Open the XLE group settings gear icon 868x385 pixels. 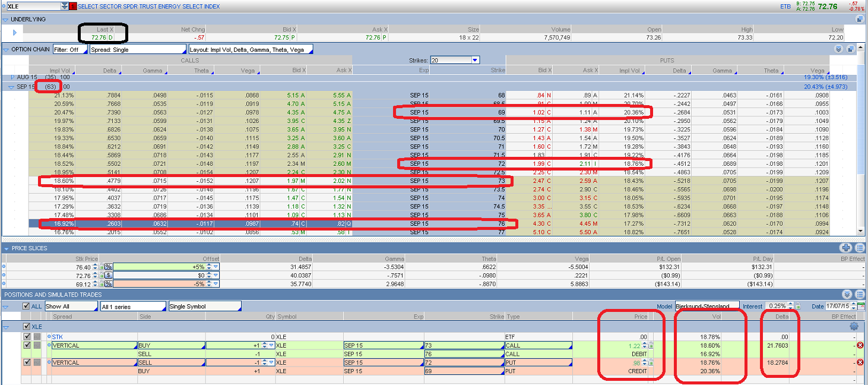854,326
